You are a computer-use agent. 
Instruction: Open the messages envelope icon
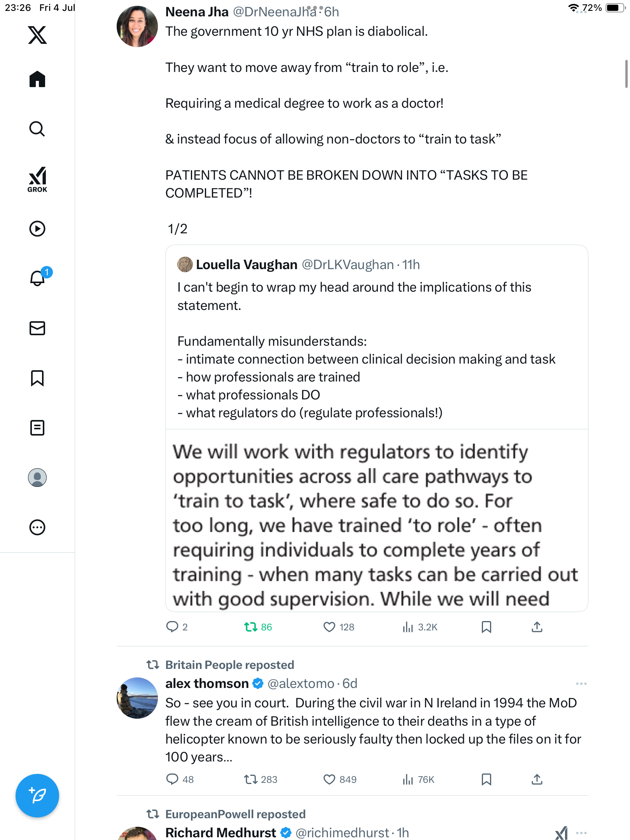(37, 328)
